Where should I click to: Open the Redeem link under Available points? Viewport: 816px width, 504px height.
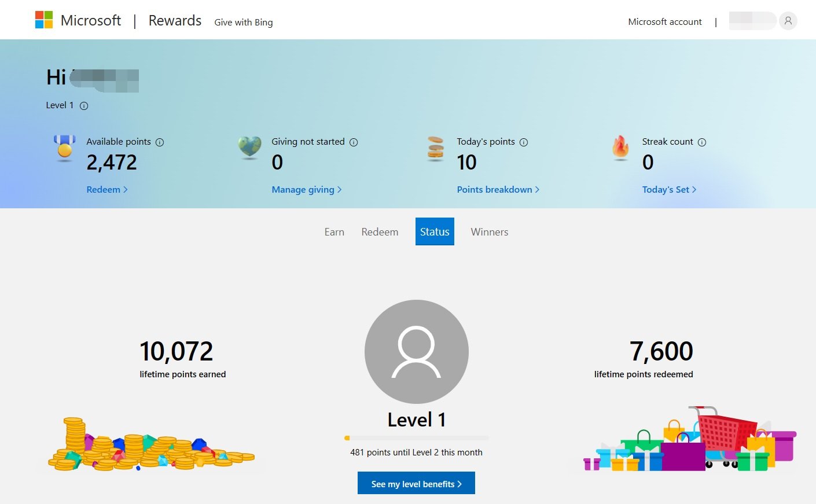coord(107,190)
